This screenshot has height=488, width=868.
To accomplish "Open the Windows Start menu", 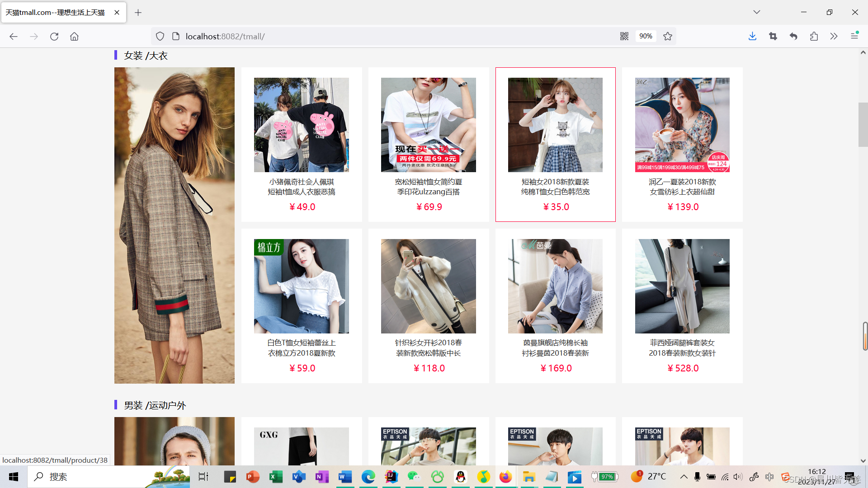I will (x=14, y=477).
